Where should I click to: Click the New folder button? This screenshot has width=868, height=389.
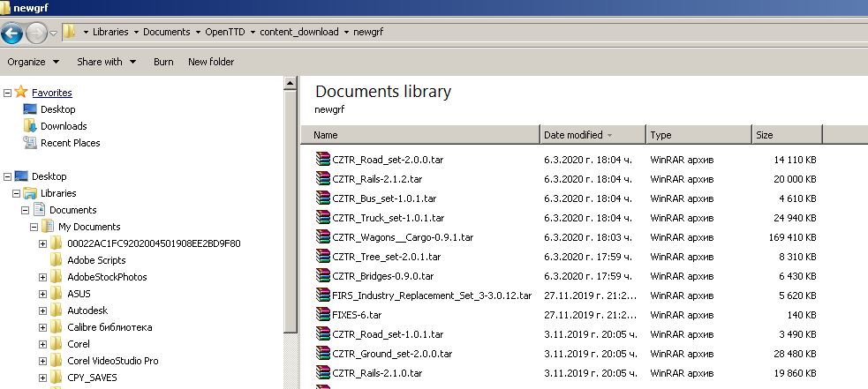(211, 62)
